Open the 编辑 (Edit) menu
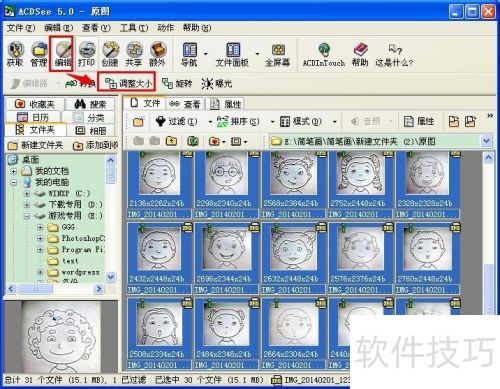 pyautogui.click(x=58, y=28)
